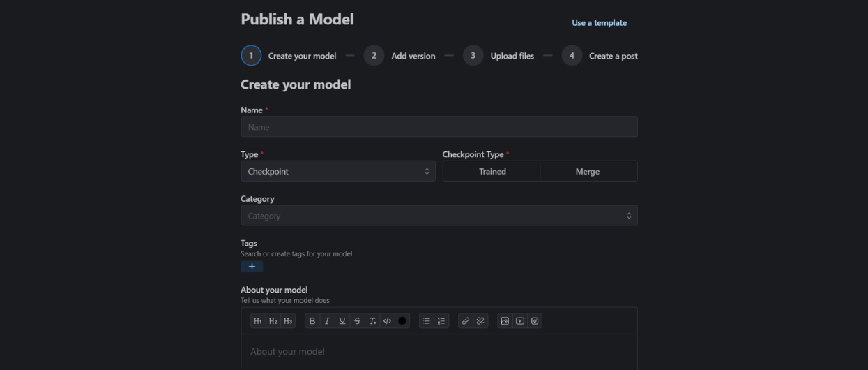Insert a hyperlink using link icon
This screenshot has width=868, height=370.
[x=466, y=321]
